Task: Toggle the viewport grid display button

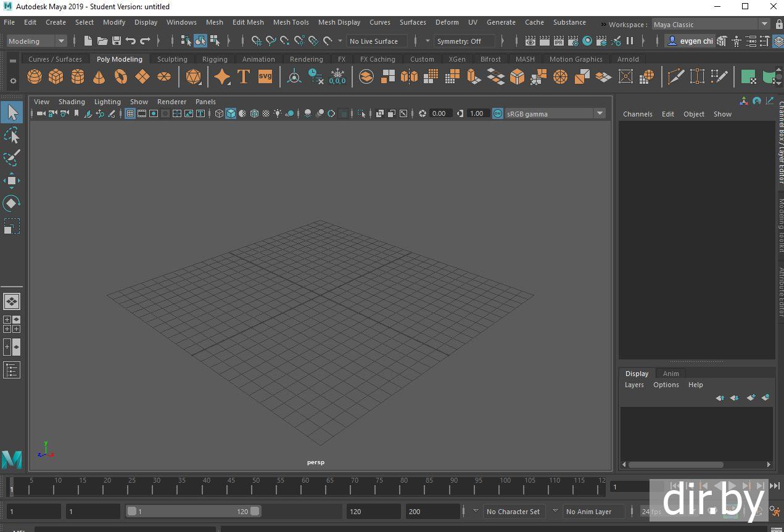Action: coord(130,113)
